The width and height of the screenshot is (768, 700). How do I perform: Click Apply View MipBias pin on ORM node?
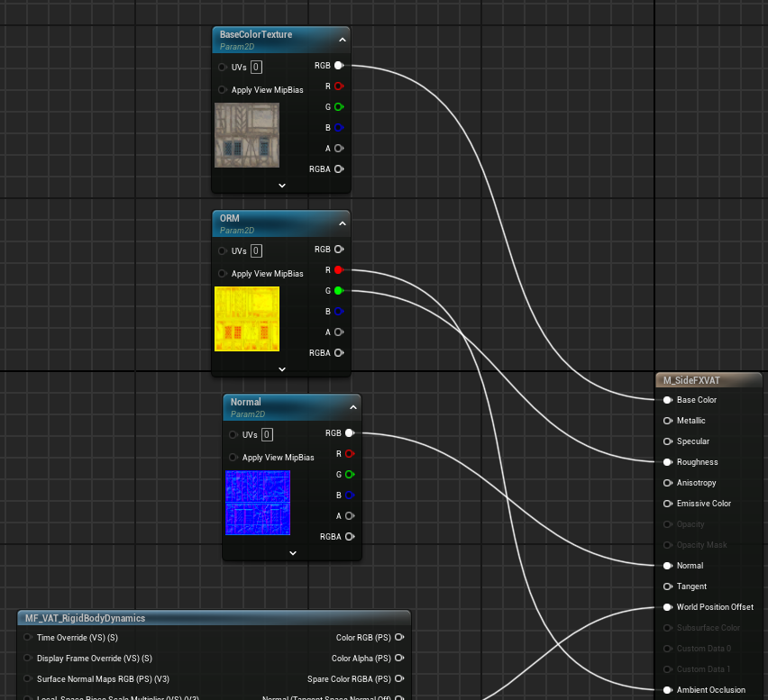[223, 273]
